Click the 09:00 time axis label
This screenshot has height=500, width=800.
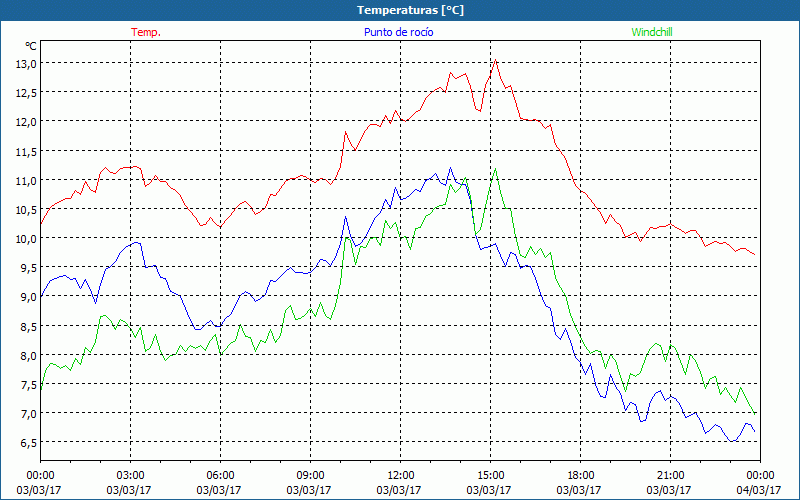pyautogui.click(x=309, y=476)
